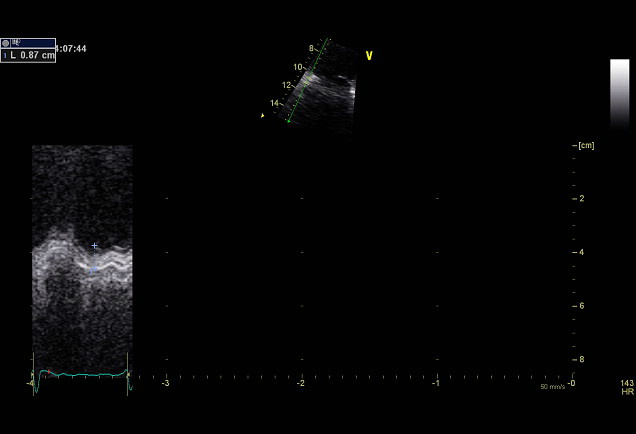Screen dimensions: 636x434
Task: Click the green dot at the cursor line's bottom end
Action: (x=288, y=122)
